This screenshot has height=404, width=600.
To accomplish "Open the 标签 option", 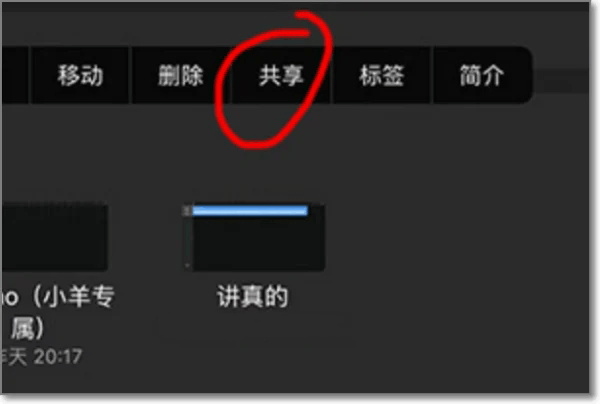I will coord(381,75).
